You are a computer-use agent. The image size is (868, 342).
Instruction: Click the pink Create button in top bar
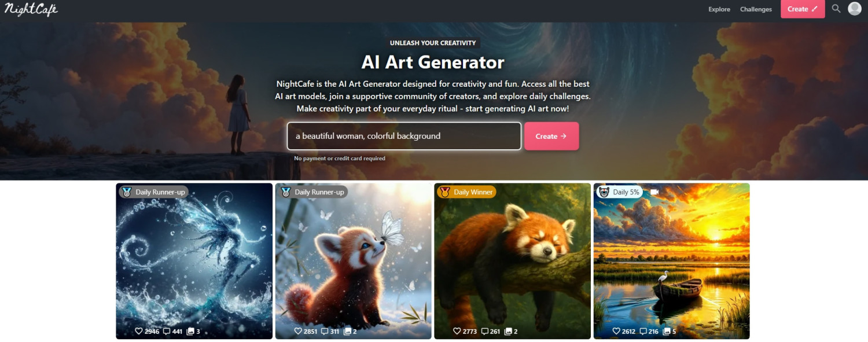[803, 9]
